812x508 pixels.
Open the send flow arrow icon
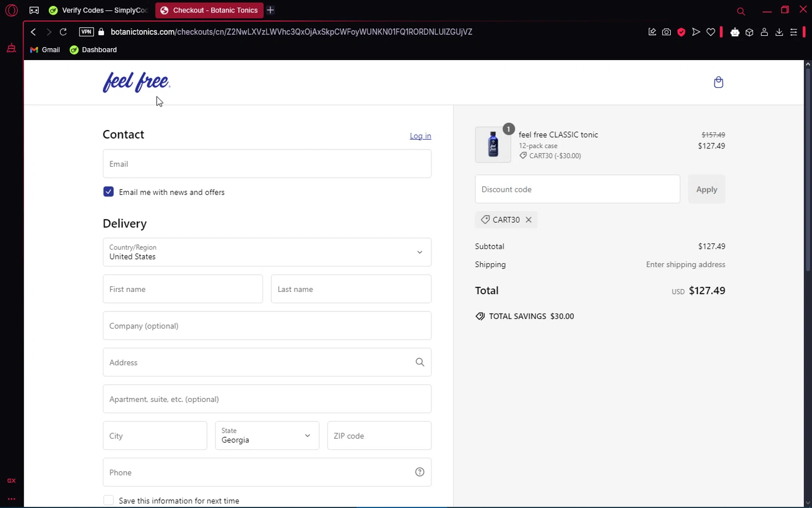[x=696, y=32]
